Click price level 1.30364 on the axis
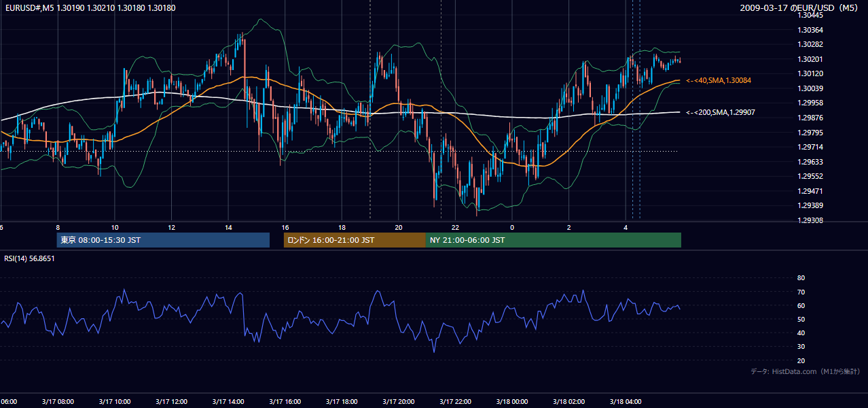The image size is (868, 408). (812, 30)
